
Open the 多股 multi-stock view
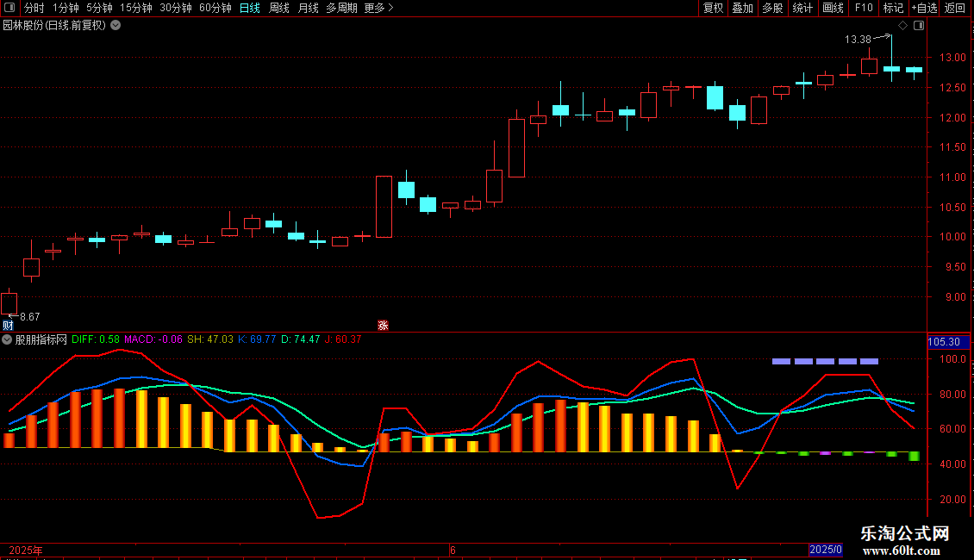773,8
